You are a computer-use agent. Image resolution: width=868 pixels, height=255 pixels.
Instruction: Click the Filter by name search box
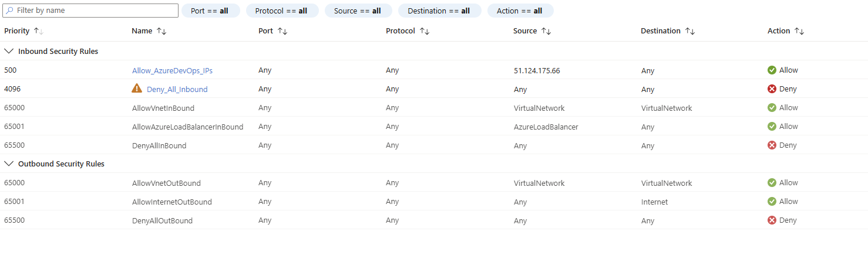point(94,11)
